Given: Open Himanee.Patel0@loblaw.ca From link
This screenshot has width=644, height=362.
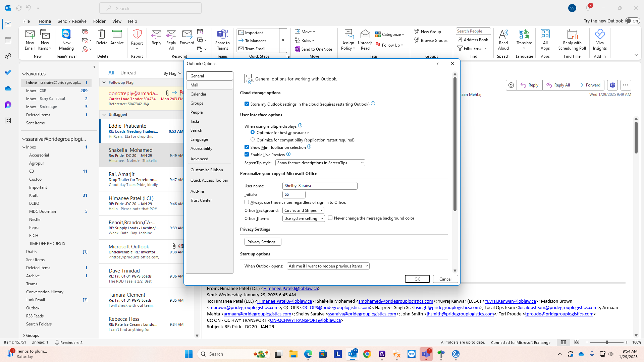Looking at the screenshot, I should pyautogui.click(x=290, y=288).
